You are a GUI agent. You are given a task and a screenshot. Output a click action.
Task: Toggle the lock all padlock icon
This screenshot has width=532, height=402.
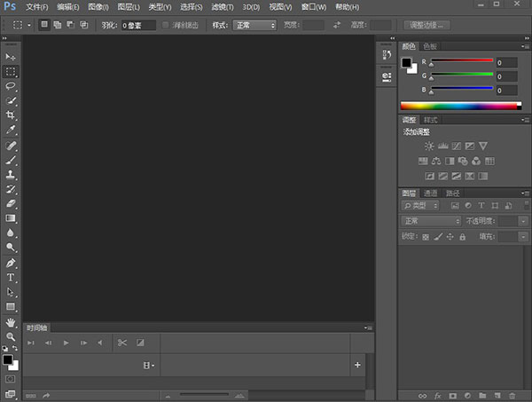tap(463, 237)
